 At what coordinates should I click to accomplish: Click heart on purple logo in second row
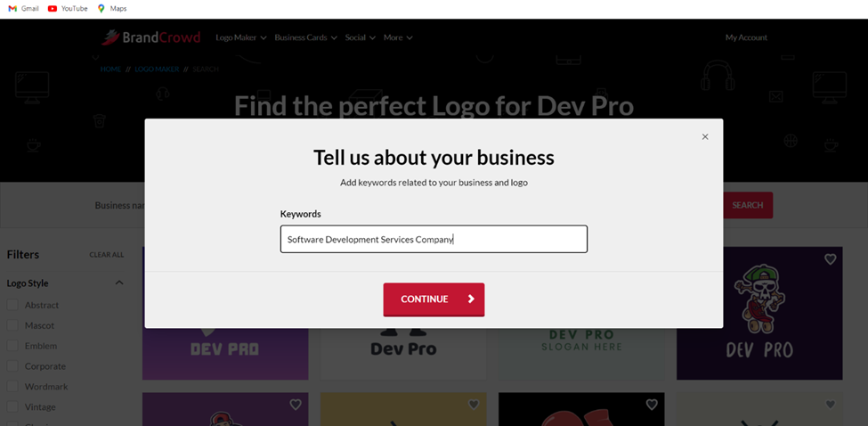pos(296,405)
